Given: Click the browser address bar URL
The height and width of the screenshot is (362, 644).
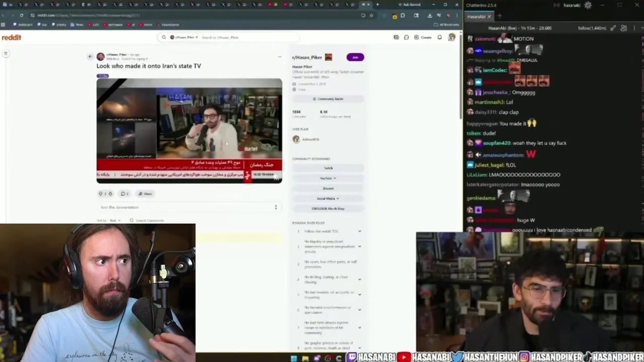Looking at the screenshot, I should [88, 15].
